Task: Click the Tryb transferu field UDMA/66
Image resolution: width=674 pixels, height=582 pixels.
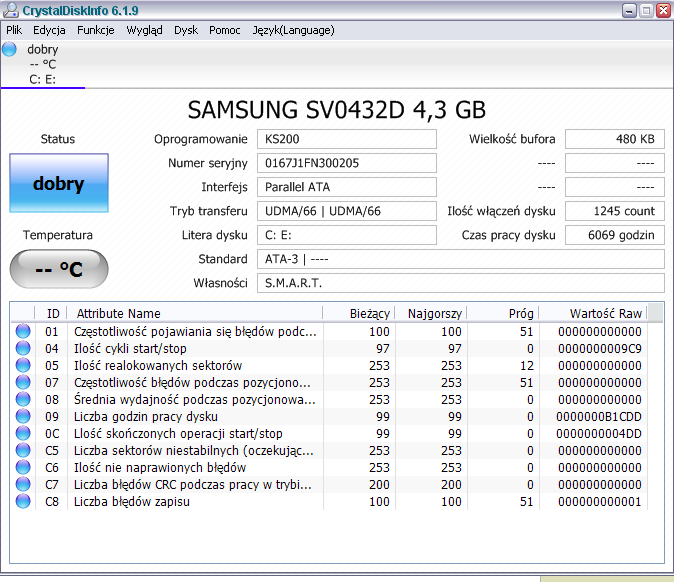Action: point(347,211)
